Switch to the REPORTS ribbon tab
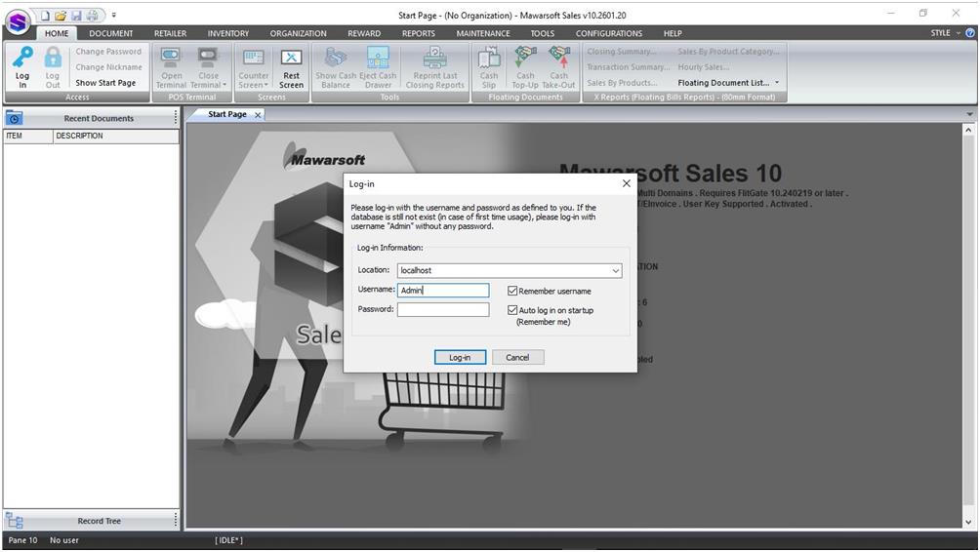The height and width of the screenshot is (552, 980). (x=418, y=33)
